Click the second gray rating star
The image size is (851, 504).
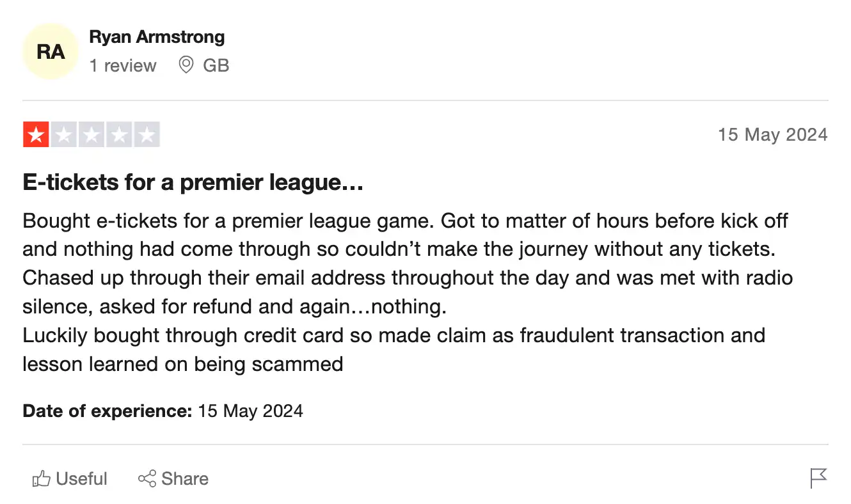(x=63, y=134)
